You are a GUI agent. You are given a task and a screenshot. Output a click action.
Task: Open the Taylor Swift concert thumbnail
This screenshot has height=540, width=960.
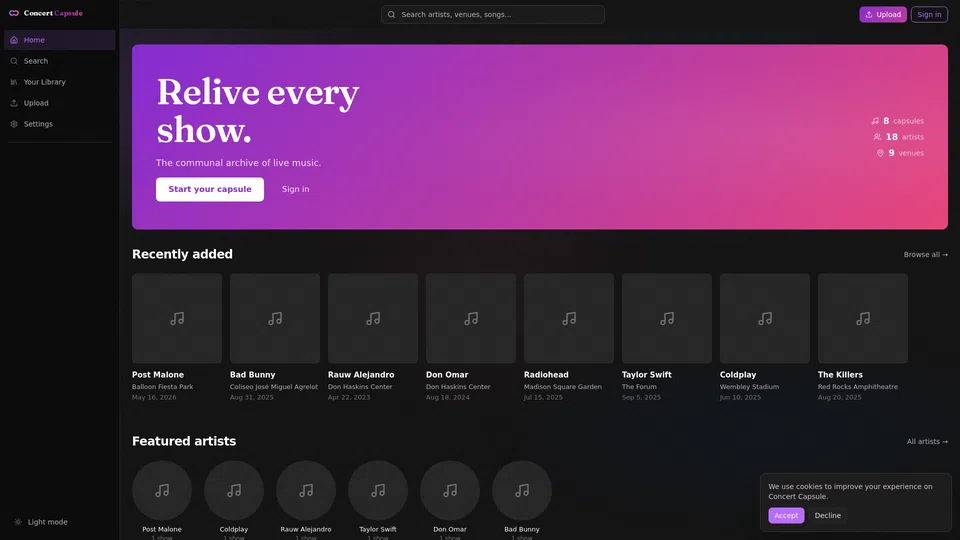pos(667,318)
